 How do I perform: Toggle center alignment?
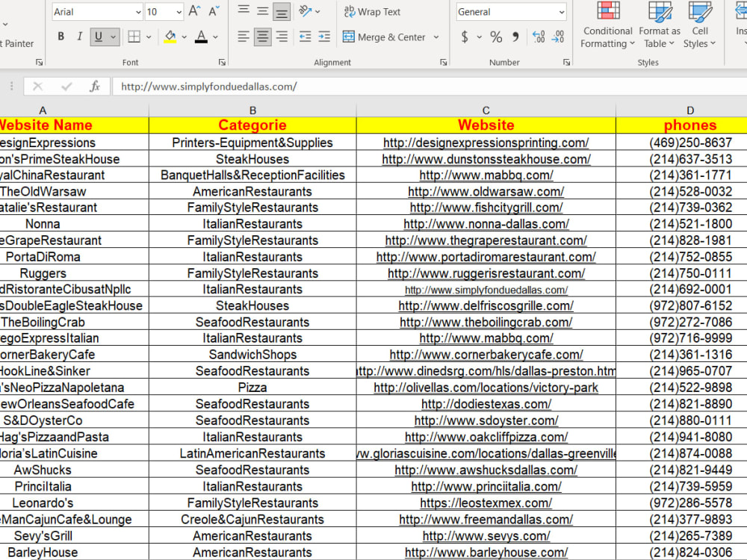click(262, 37)
